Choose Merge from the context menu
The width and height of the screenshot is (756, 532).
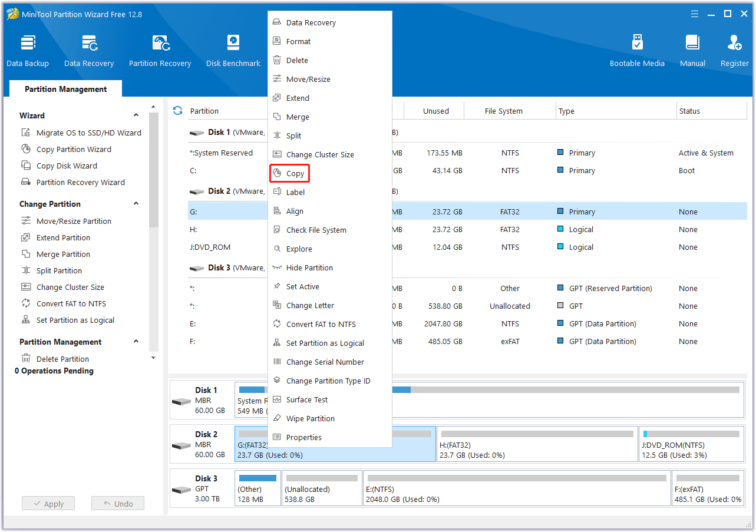[330, 117]
